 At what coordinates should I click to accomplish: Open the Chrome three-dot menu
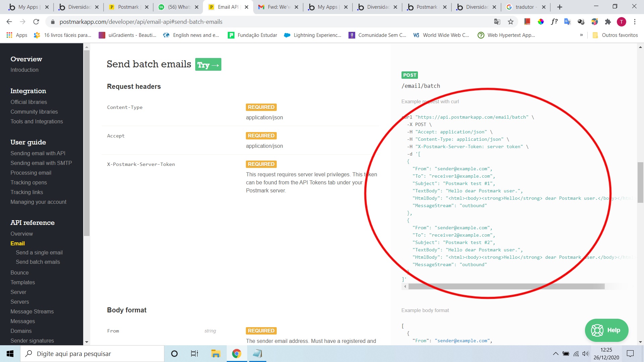pyautogui.click(x=635, y=22)
